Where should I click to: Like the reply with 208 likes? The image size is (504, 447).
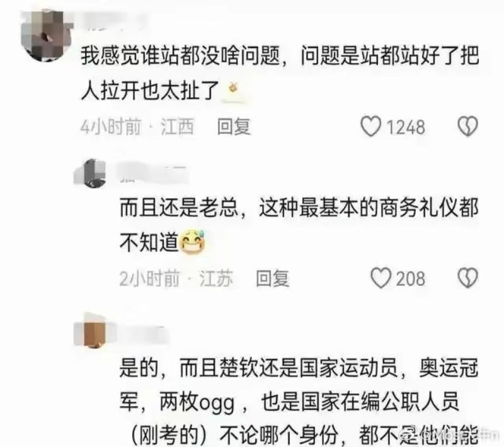click(381, 278)
